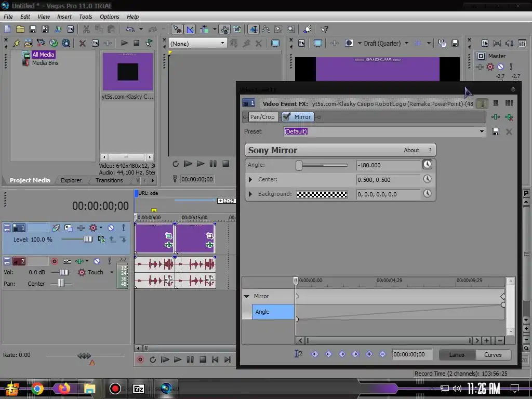
Task: Mute audio track 2
Action: tap(97, 261)
